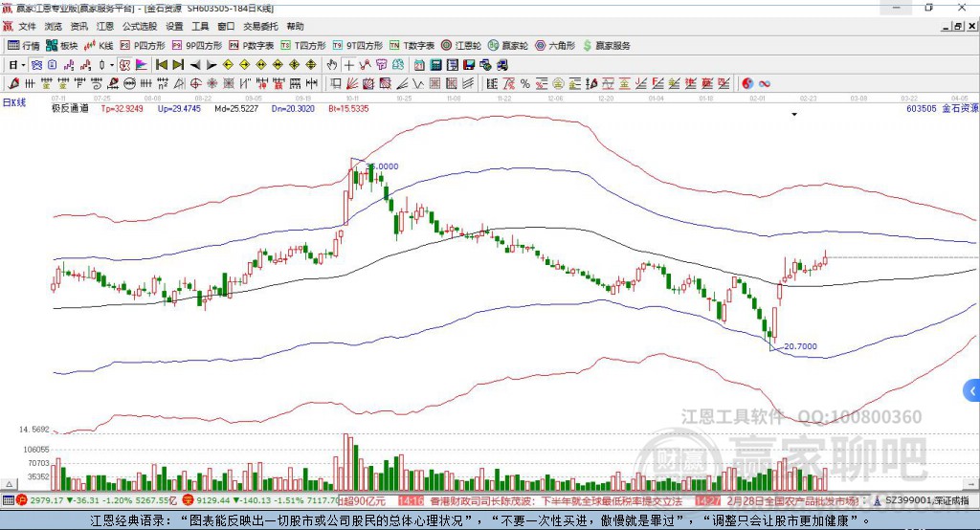Select the red pencil drawing tool
Image resolution: width=980 pixels, height=530 pixels.
pos(13,84)
